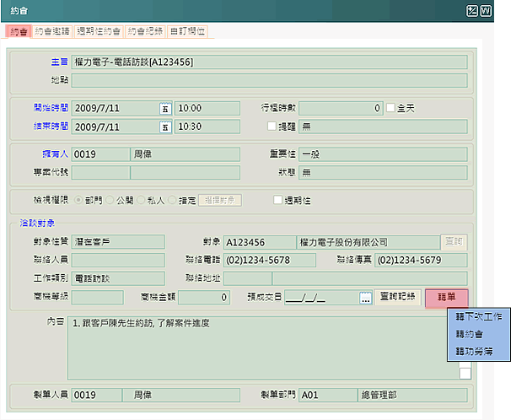
Task: Switch to the 約會記錄 tab
Action: tap(145, 31)
